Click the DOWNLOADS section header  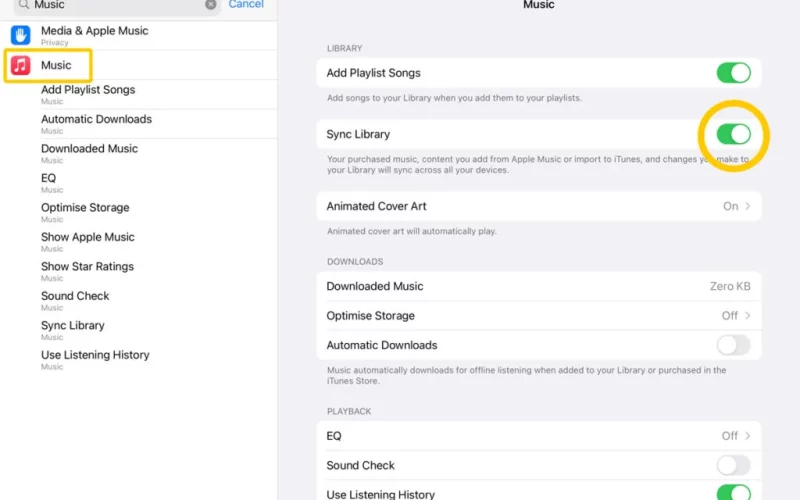(355, 262)
